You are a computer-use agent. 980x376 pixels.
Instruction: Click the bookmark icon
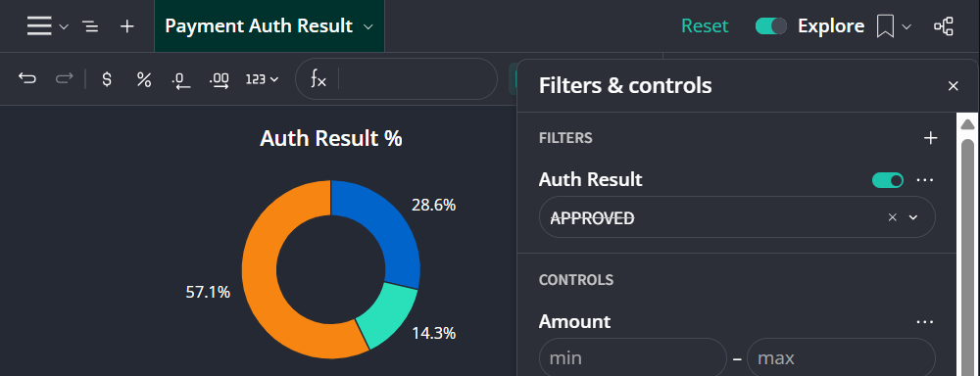pos(885,26)
